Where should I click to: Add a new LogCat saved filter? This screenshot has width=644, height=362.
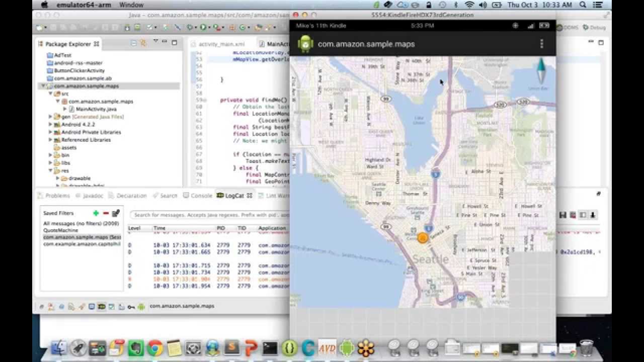pyautogui.click(x=96, y=213)
